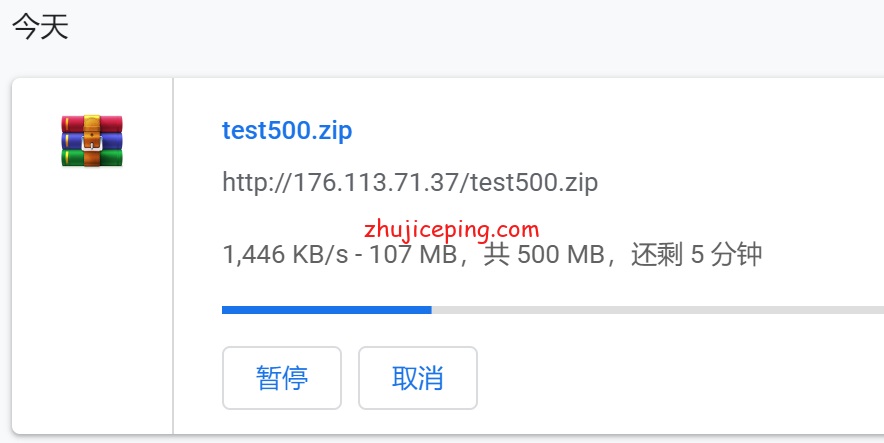The width and height of the screenshot is (884, 443).
Task: Click the WinRAR archive file icon
Action: [92, 141]
